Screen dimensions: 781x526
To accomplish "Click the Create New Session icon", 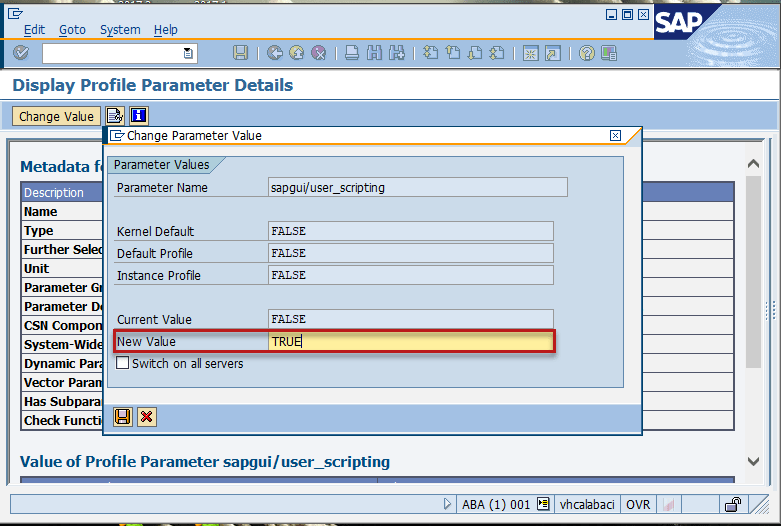I will [530, 53].
